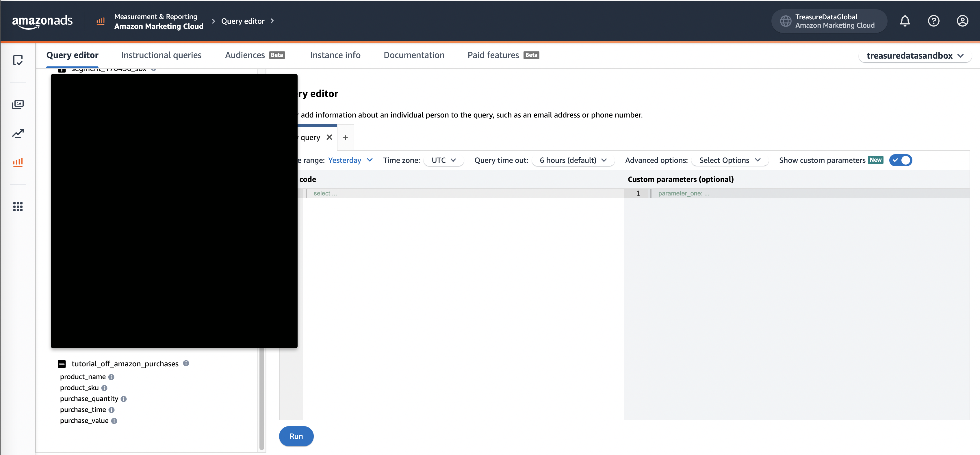Viewport: 980px width, 455px height.
Task: Switch to the Instructional queries tab
Action: point(161,55)
